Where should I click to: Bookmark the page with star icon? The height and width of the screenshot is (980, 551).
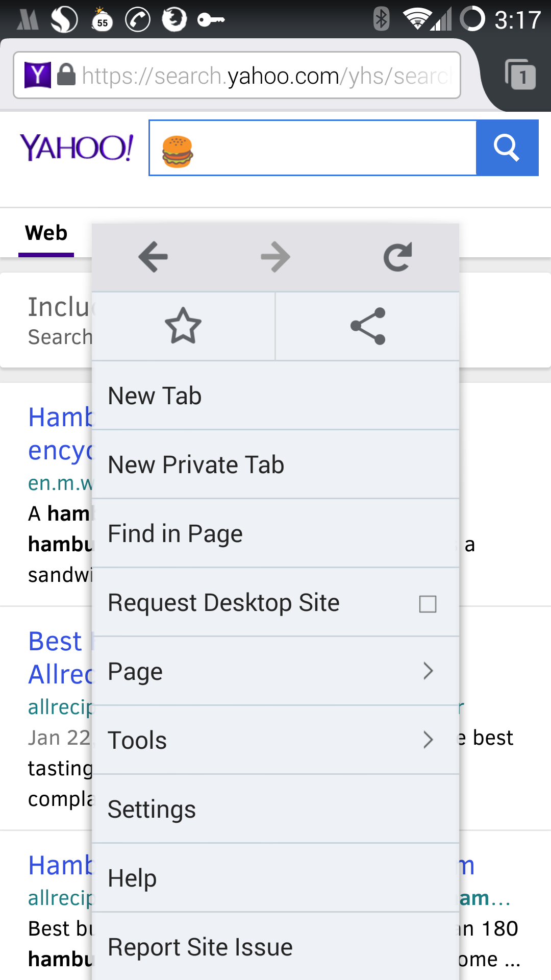(183, 326)
